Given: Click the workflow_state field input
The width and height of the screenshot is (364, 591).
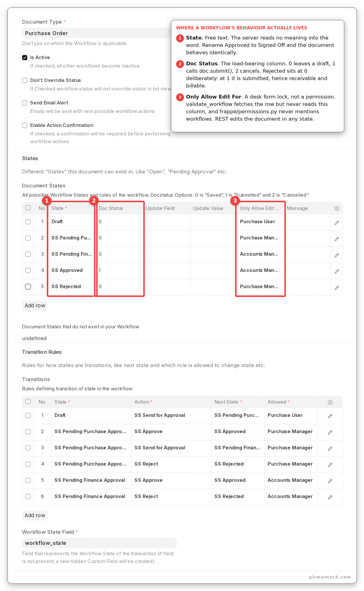Looking at the screenshot, I should (99, 543).
